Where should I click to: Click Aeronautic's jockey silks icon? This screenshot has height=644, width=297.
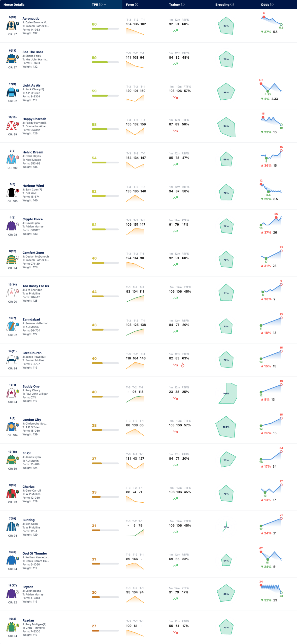pos(11,25)
